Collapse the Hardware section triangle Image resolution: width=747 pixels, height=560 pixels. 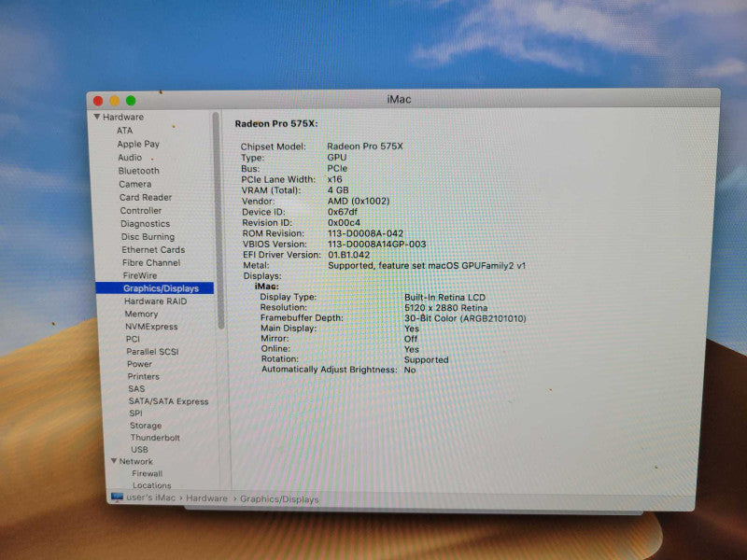[97, 117]
